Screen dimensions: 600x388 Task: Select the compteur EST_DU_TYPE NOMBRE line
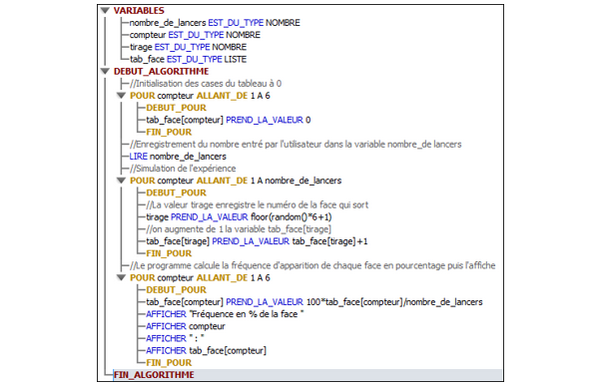click(195, 35)
